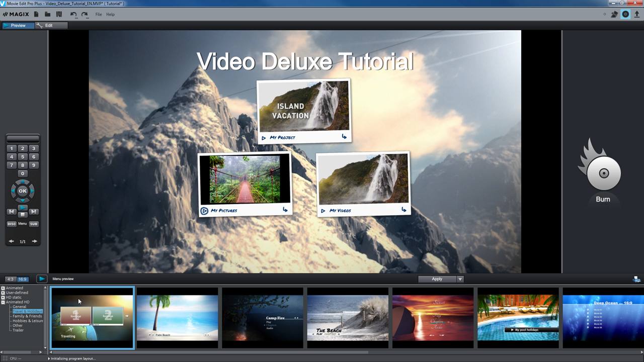Screen dimensions: 644x362
Task: Click remote up arrow navigation
Action: click(23, 182)
